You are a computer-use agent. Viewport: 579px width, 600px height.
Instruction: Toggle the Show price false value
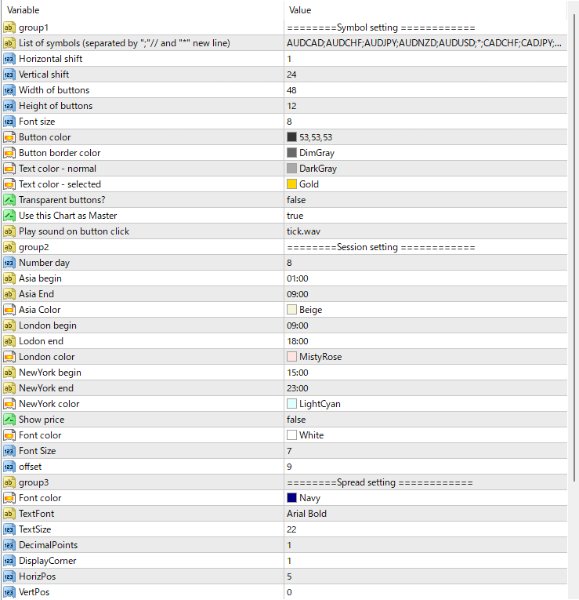point(426,420)
